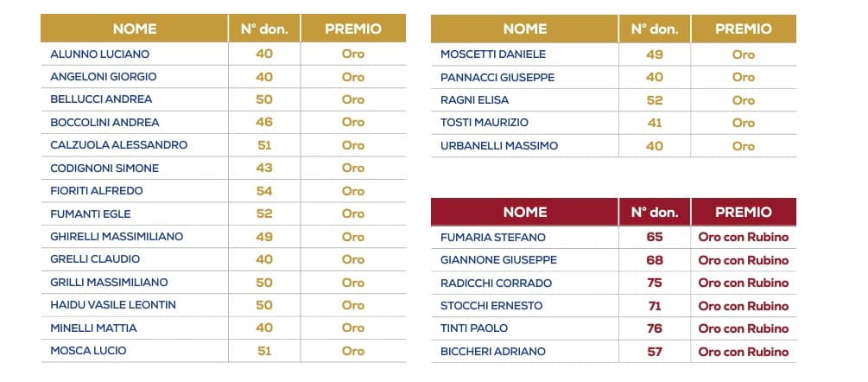
Task: Select the FUMARIA STEFANO name
Action: click(492, 238)
